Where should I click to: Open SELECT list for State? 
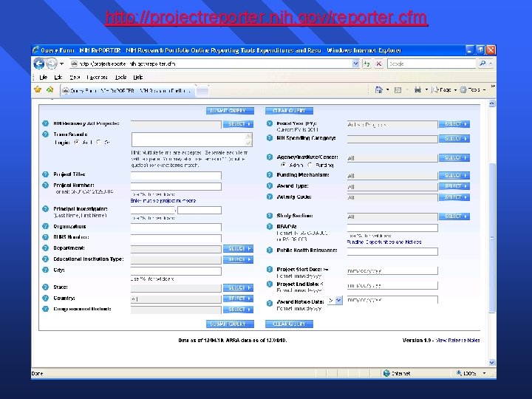[x=238, y=287]
